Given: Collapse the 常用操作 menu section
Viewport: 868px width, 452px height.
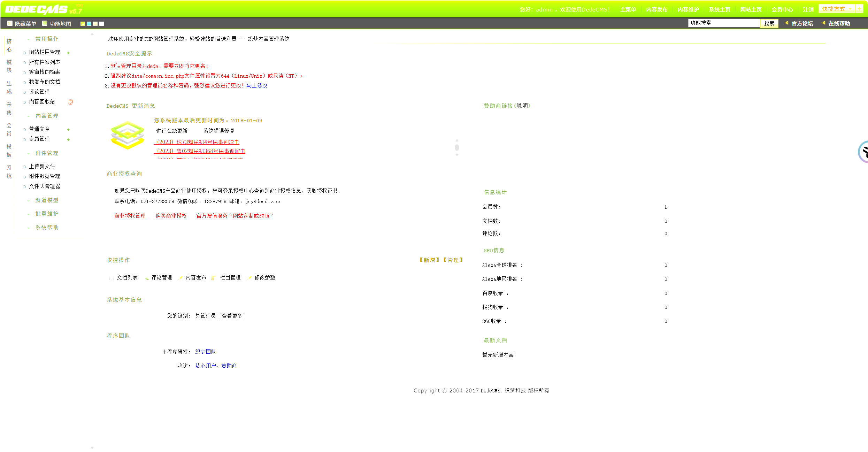Looking at the screenshot, I should (x=47, y=39).
